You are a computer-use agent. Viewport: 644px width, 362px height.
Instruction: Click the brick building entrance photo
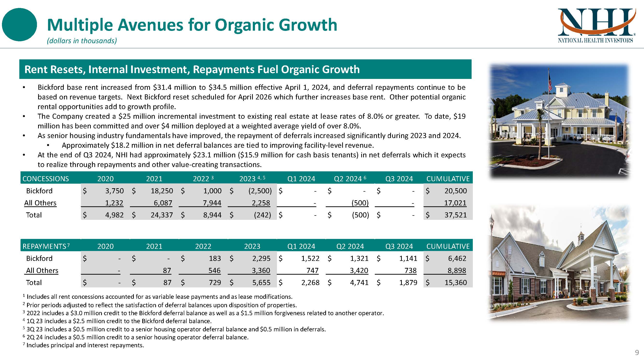coord(559,263)
